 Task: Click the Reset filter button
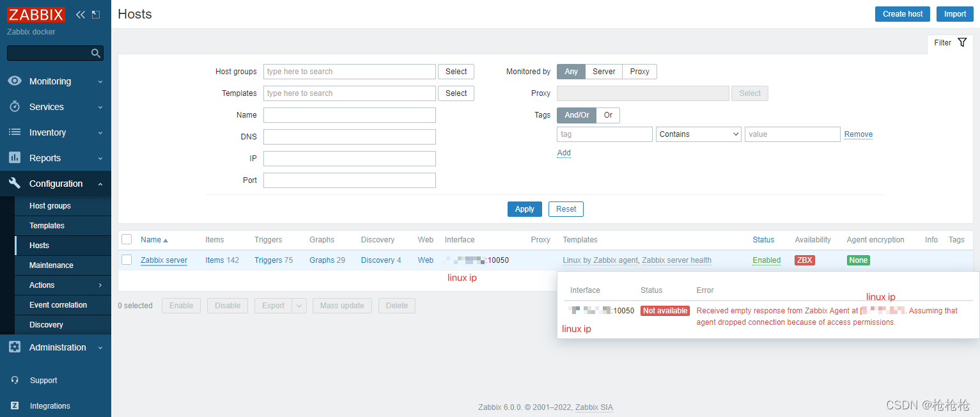point(566,209)
